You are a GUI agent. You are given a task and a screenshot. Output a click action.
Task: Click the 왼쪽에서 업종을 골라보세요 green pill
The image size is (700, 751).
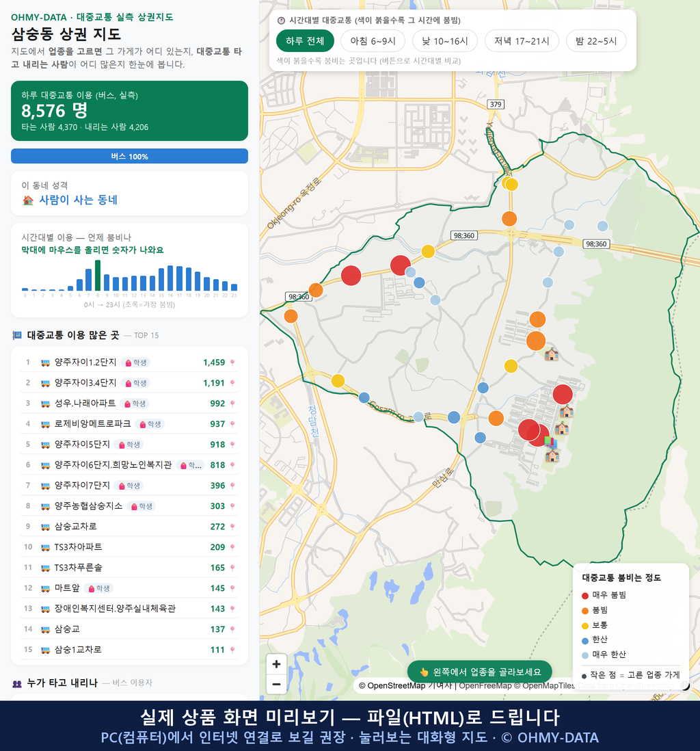pyautogui.click(x=480, y=672)
